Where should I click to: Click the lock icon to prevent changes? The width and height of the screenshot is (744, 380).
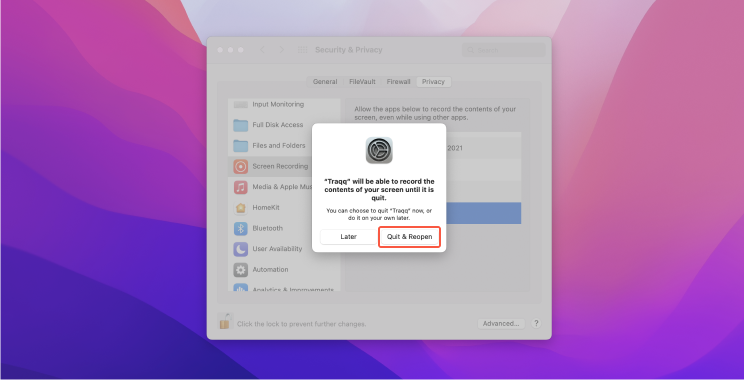[x=224, y=321]
